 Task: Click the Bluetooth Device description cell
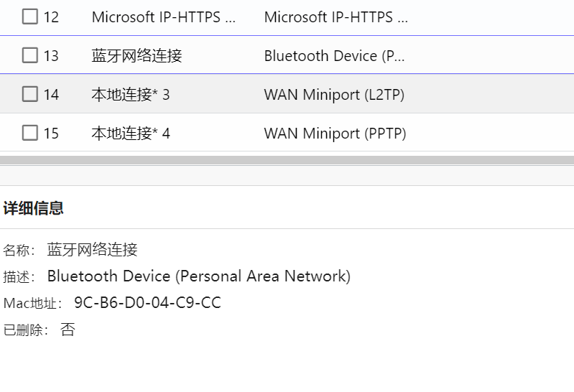(x=334, y=56)
